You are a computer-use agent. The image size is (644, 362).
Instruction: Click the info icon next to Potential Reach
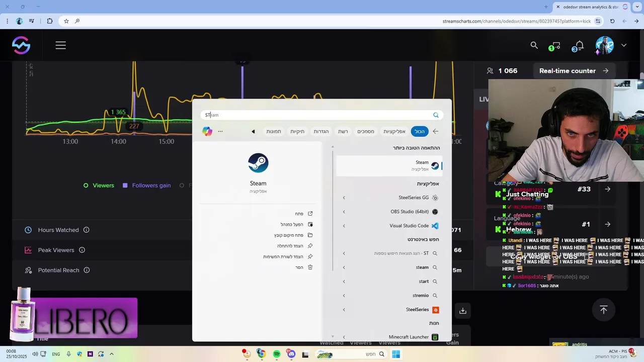point(87,270)
